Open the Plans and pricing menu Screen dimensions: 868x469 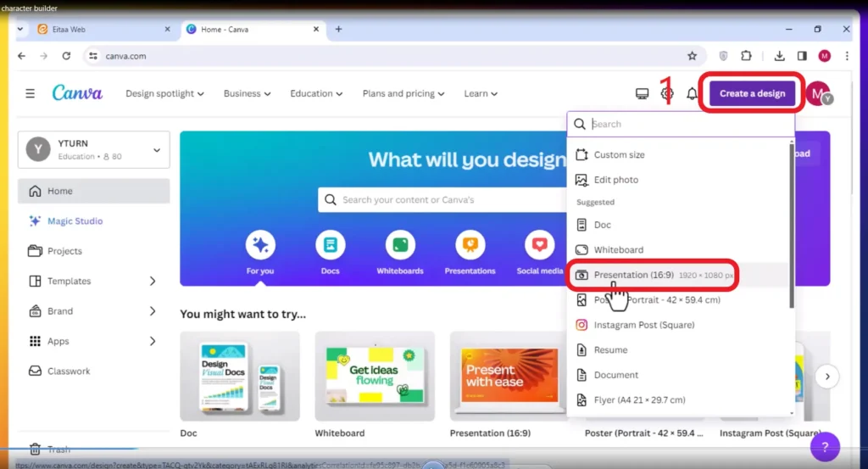coord(403,93)
